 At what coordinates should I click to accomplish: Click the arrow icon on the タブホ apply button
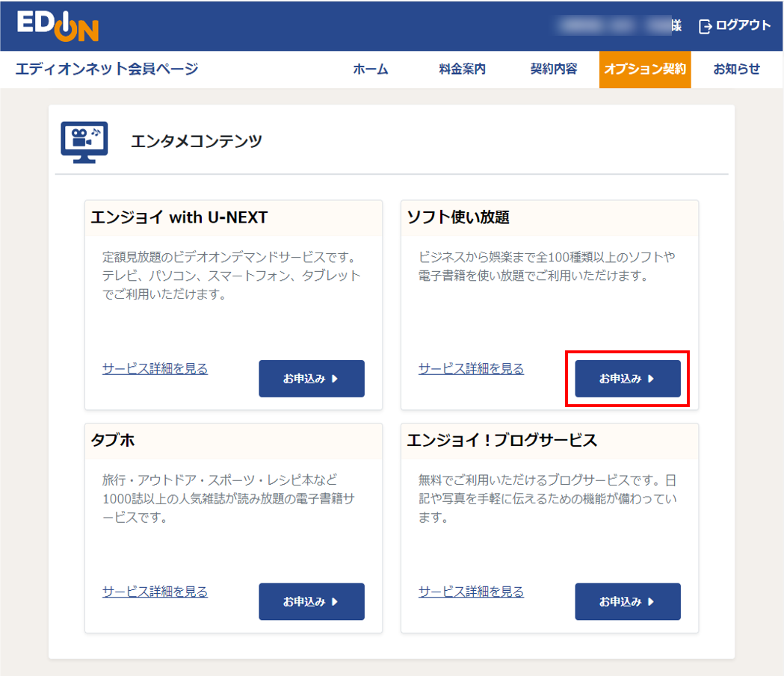coord(333,601)
